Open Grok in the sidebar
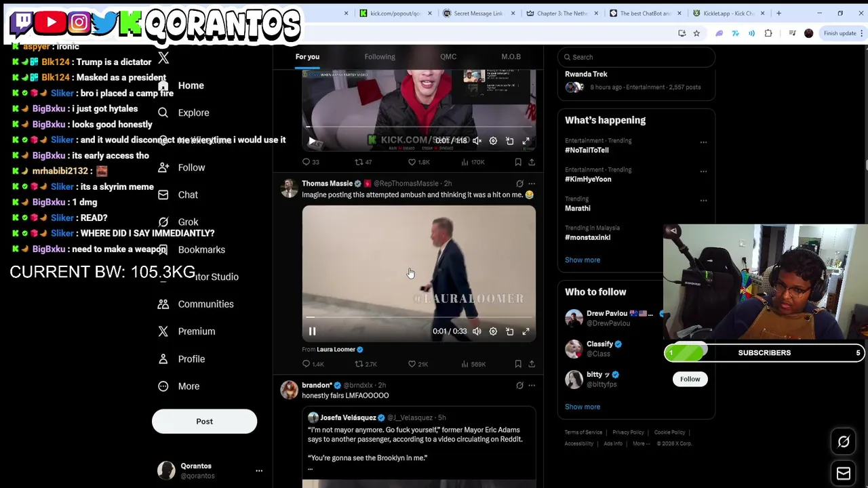Screen dimensions: 868x488 click(178, 222)
